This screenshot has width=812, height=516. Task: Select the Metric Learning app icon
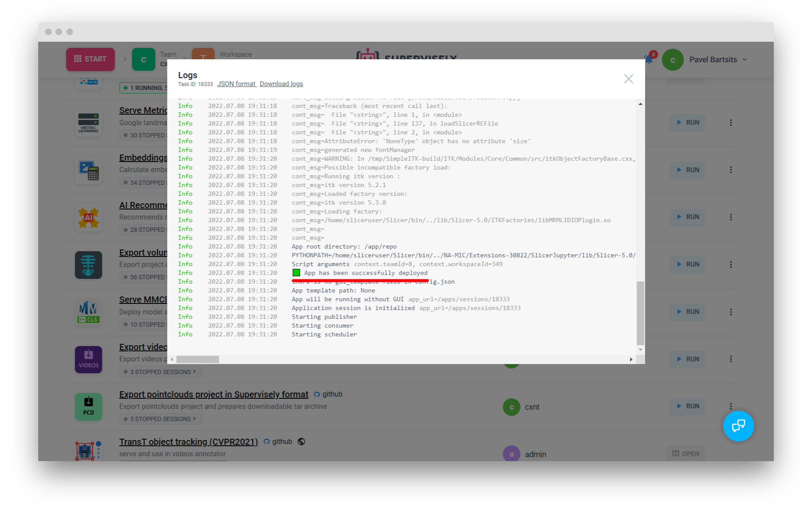pos(88,123)
